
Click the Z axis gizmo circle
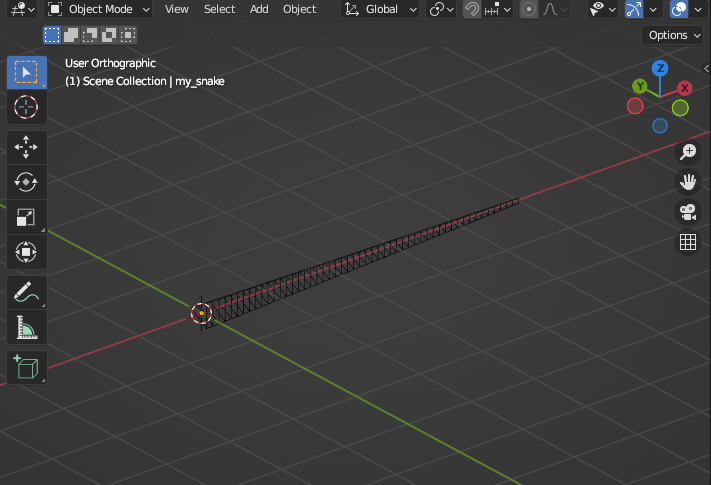660,68
